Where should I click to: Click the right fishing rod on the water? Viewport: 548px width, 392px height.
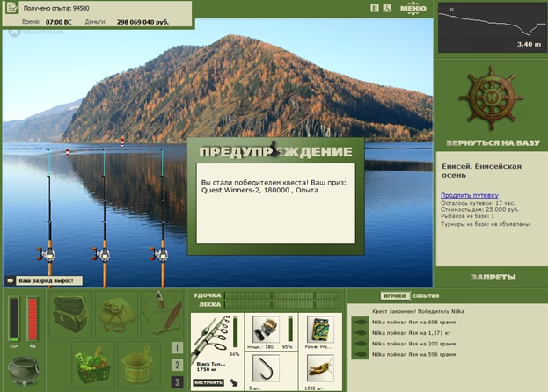pyautogui.click(x=163, y=218)
